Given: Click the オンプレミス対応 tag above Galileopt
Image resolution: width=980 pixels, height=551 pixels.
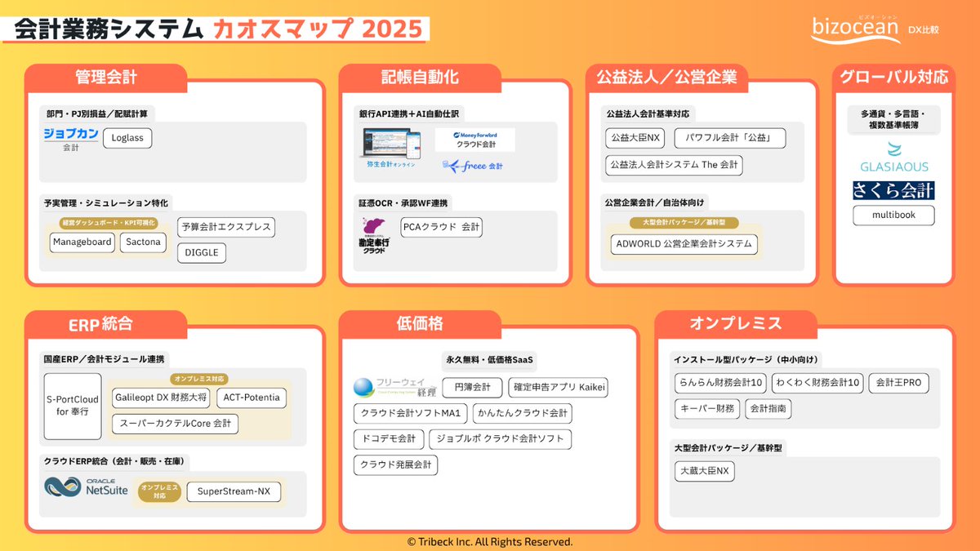Looking at the screenshot, I should coord(199,379).
